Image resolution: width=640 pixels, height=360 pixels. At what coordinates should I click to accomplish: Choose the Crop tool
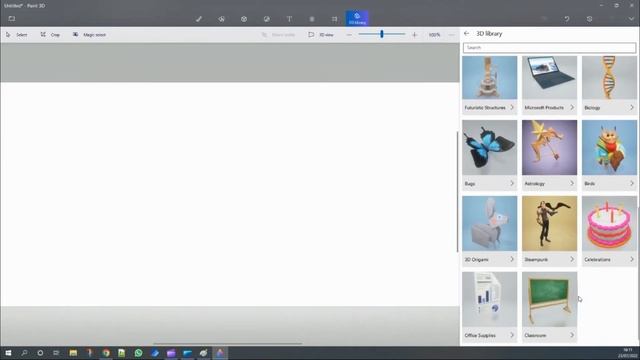(x=50, y=35)
